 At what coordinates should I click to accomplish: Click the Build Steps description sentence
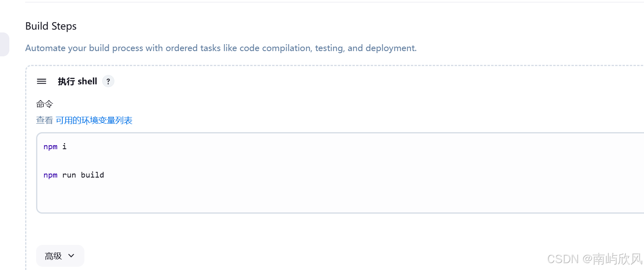pyautogui.click(x=221, y=48)
